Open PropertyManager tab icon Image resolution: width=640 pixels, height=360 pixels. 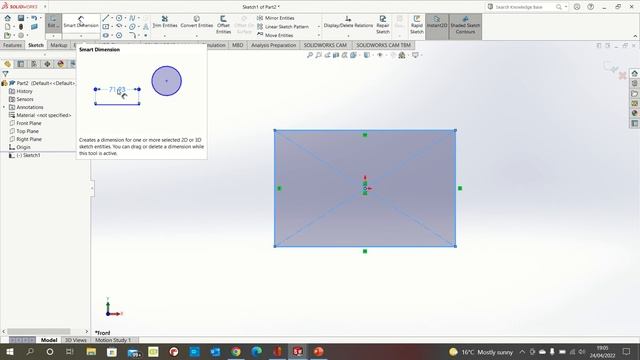pyautogui.click(x=21, y=64)
